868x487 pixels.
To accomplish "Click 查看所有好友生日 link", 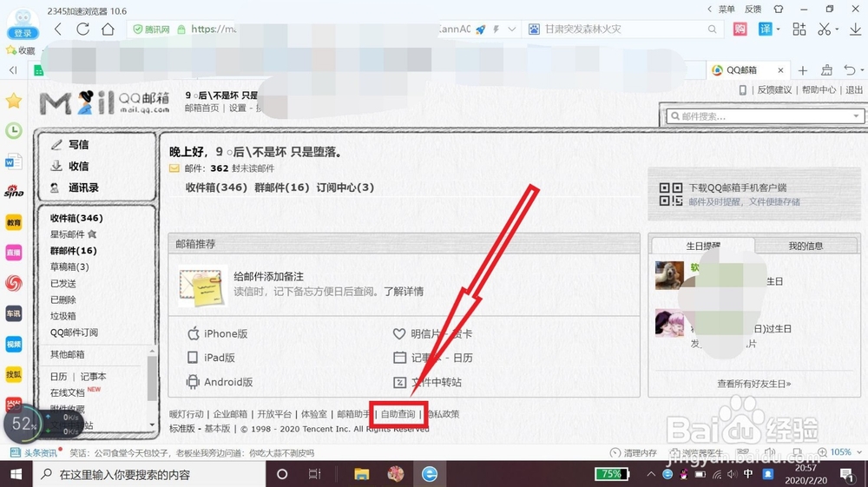I will point(754,384).
